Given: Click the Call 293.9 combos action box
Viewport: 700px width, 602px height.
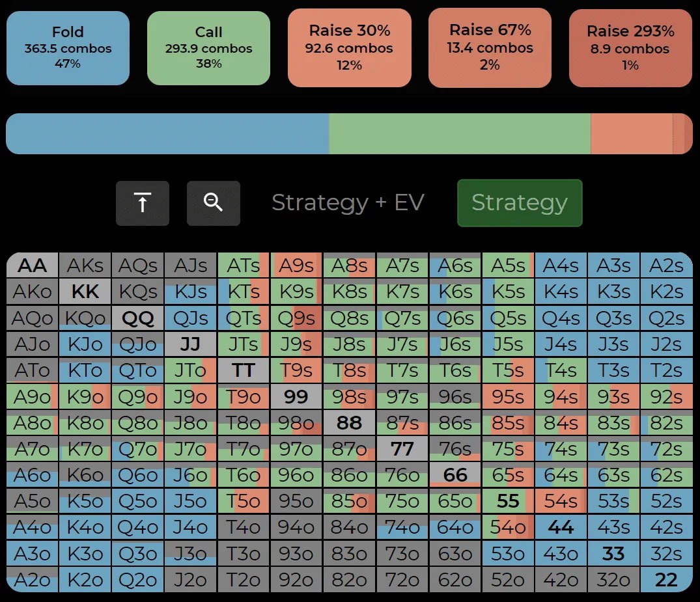Looking at the screenshot, I should coord(208,48).
